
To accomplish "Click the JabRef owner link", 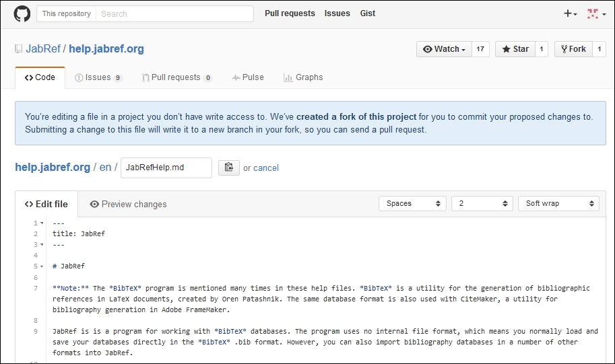I will pyautogui.click(x=43, y=49).
